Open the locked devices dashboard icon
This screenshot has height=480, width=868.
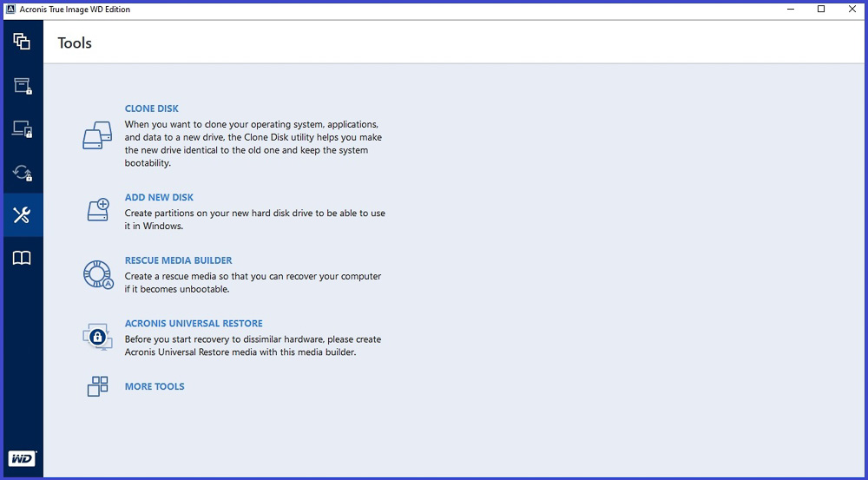click(x=23, y=128)
